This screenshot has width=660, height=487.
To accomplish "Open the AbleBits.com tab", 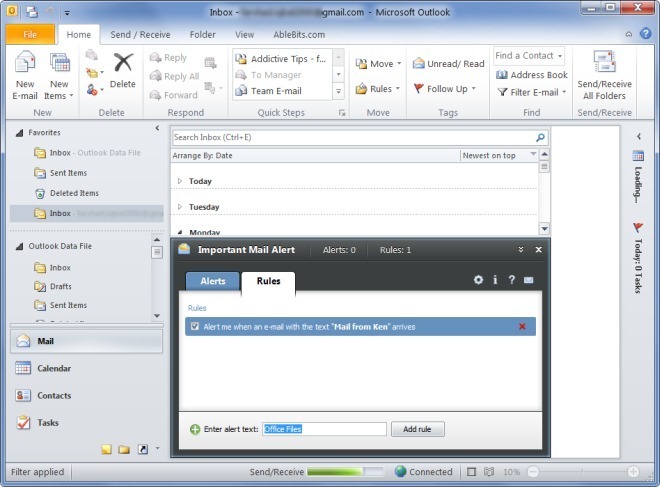I will [299, 35].
